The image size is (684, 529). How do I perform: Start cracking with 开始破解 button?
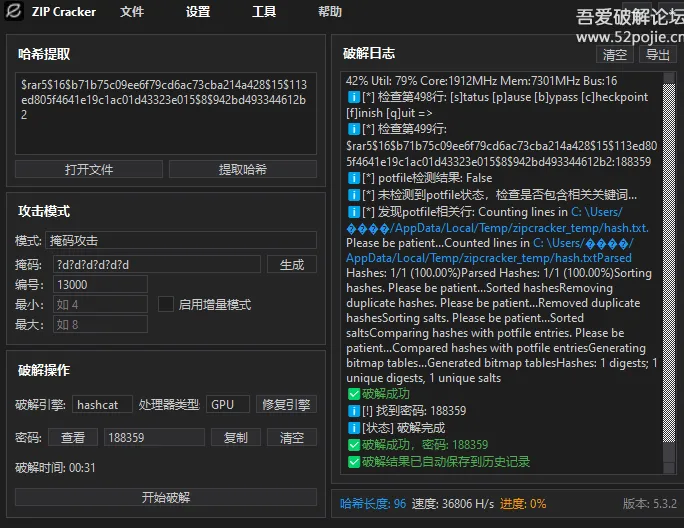(166, 497)
